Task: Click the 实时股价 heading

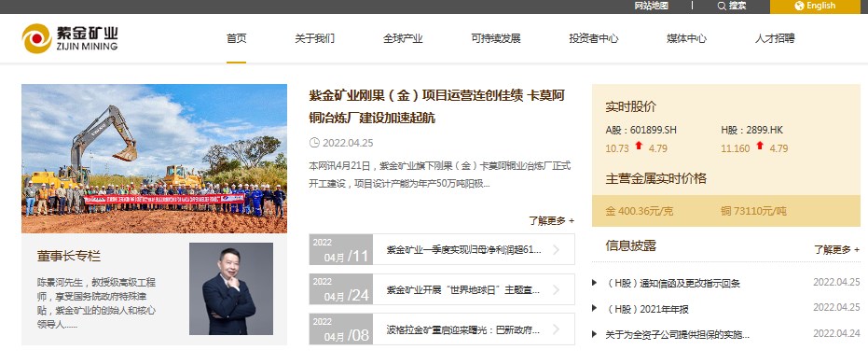Action: [x=630, y=106]
